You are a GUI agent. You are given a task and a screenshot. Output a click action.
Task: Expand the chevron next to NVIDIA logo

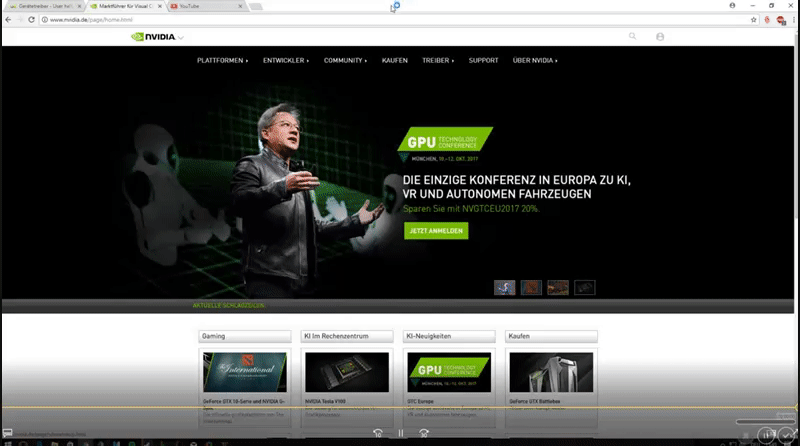click(x=181, y=37)
